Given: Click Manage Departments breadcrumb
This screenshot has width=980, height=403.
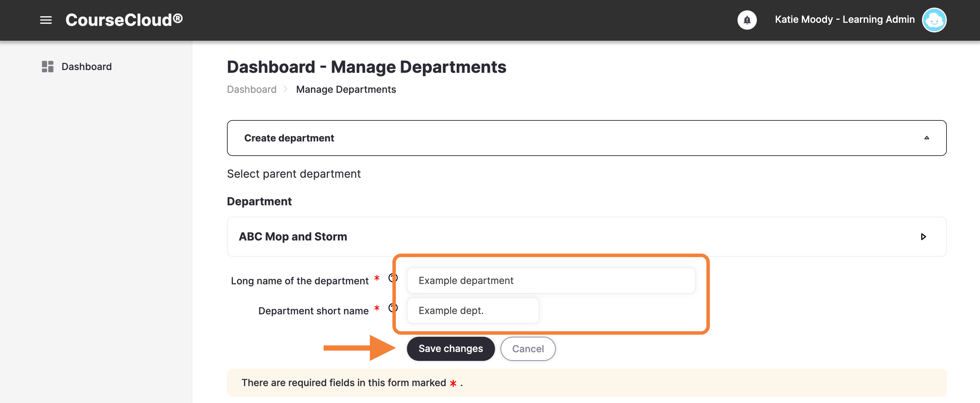Looking at the screenshot, I should 346,89.
